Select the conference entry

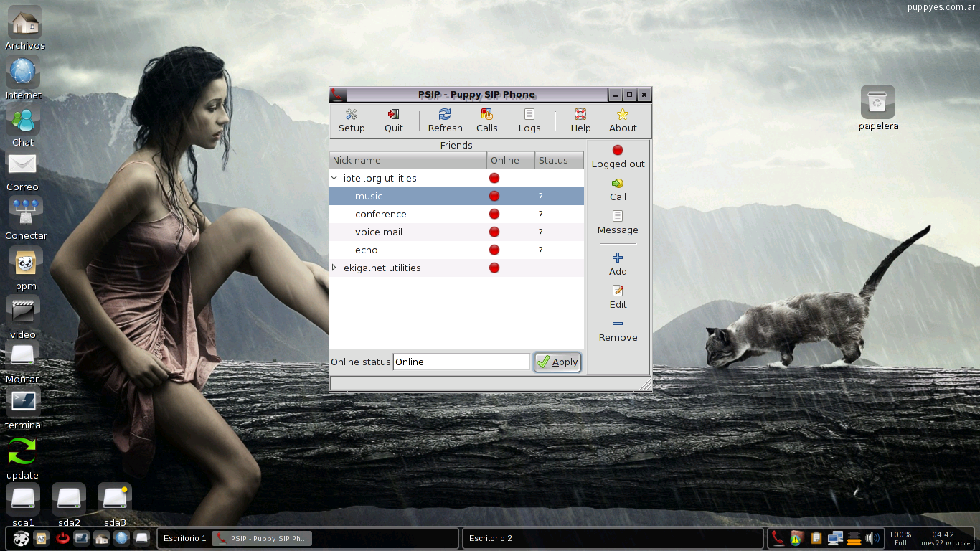(457, 214)
